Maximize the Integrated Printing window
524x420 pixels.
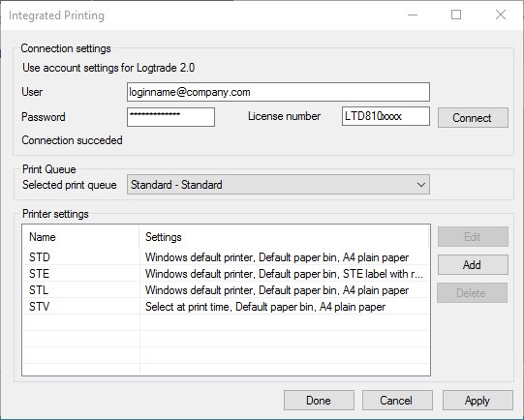coord(456,15)
